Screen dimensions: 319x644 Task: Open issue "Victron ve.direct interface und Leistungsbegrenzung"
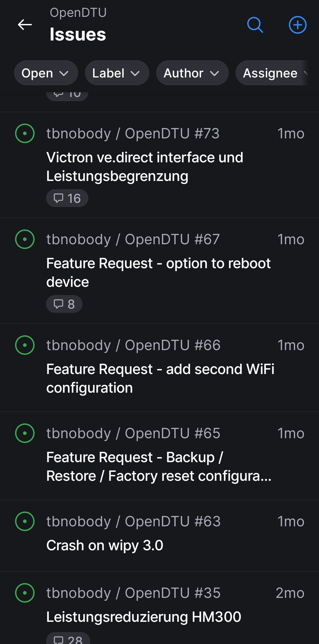pyautogui.click(x=145, y=166)
